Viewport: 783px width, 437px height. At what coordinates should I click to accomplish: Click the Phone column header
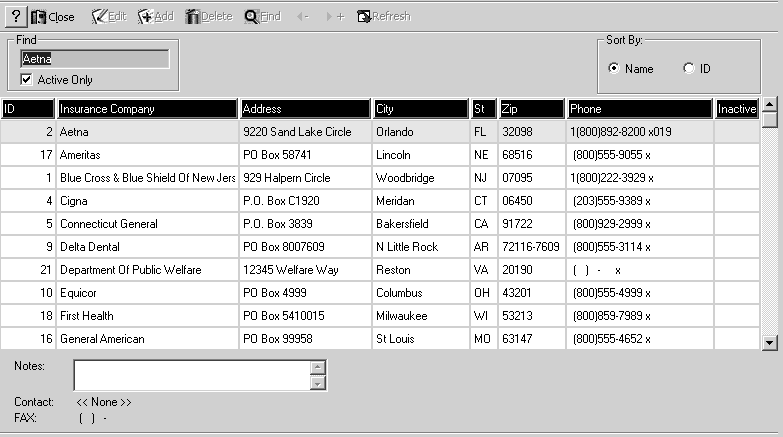click(640, 109)
